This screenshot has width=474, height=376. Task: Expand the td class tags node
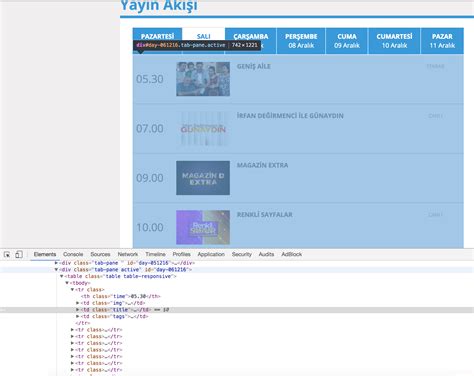(77, 316)
